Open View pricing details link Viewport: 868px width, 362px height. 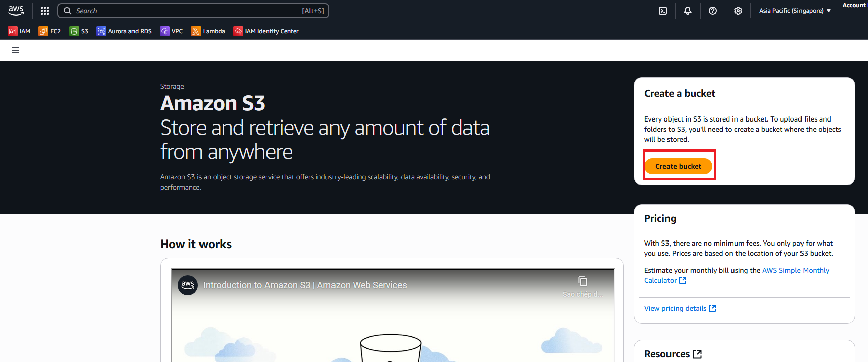click(680, 308)
